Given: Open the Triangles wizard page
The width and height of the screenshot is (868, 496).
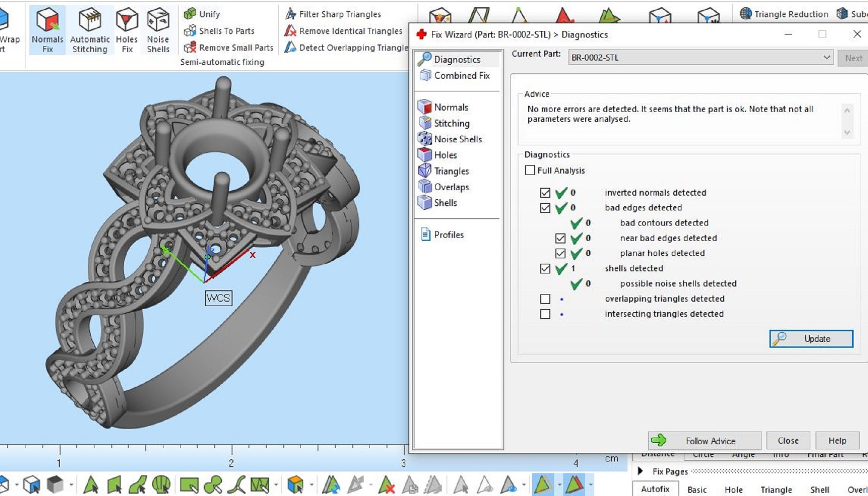Looking at the screenshot, I should 444,171.
